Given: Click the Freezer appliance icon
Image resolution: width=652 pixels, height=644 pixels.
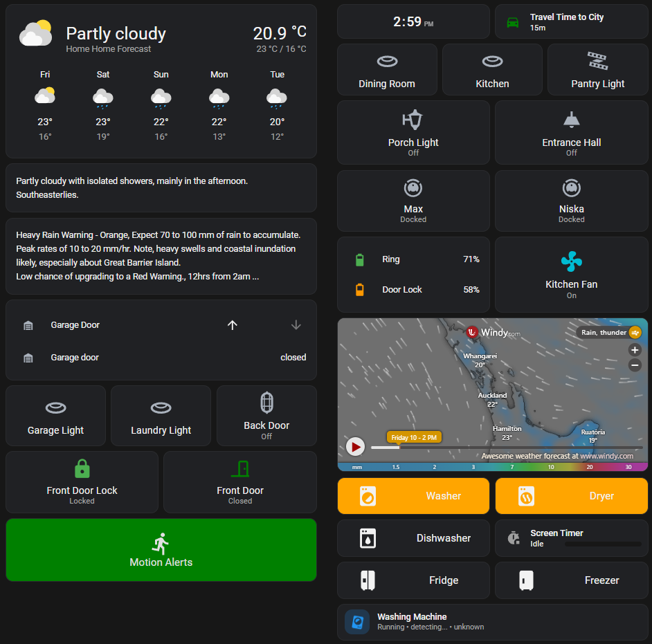Looking at the screenshot, I should pyautogui.click(x=526, y=580).
